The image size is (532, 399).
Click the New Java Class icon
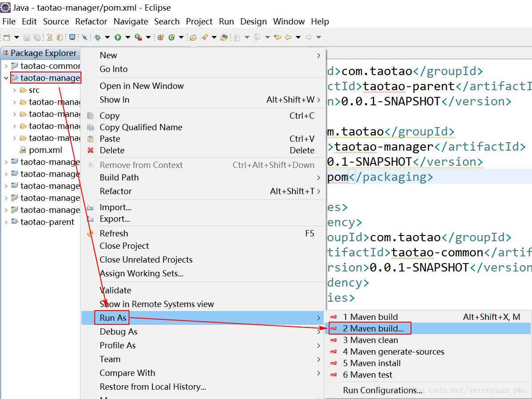(171, 37)
